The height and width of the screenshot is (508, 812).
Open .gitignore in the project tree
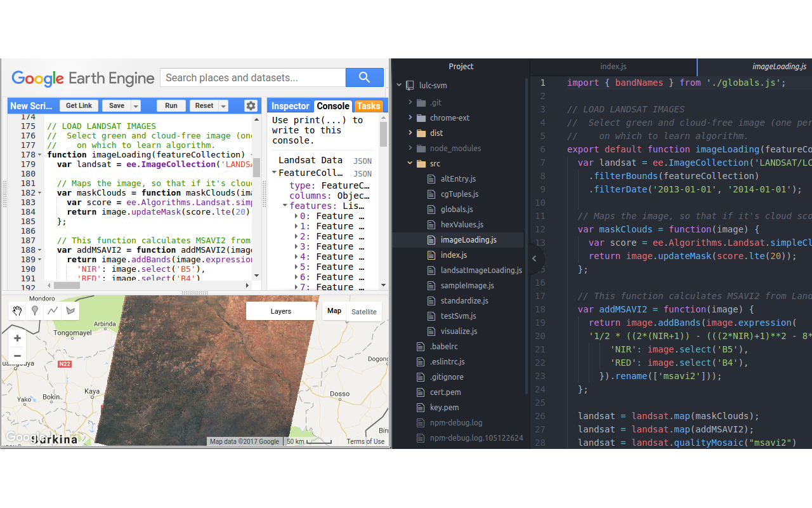coord(446,377)
